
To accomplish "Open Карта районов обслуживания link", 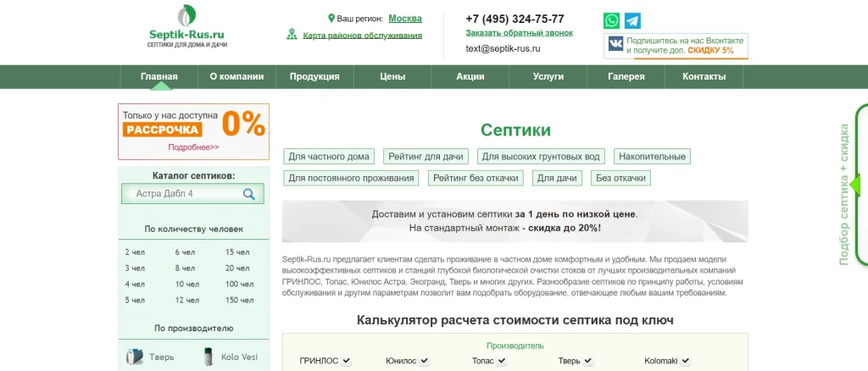I will 363,36.
